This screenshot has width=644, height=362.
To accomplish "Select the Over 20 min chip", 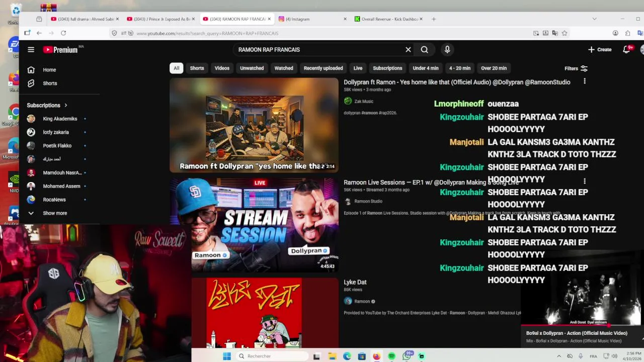I will point(494,68).
